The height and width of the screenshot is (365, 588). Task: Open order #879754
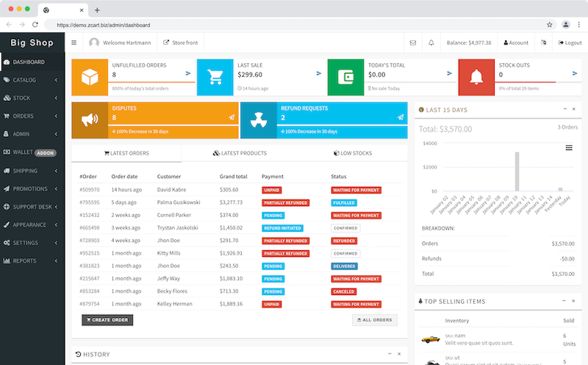(x=90, y=304)
